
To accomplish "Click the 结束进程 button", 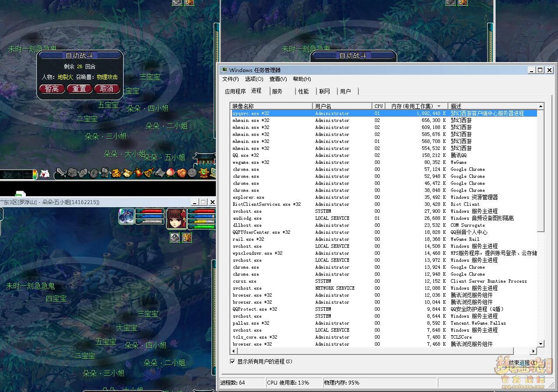I will pos(522,363).
